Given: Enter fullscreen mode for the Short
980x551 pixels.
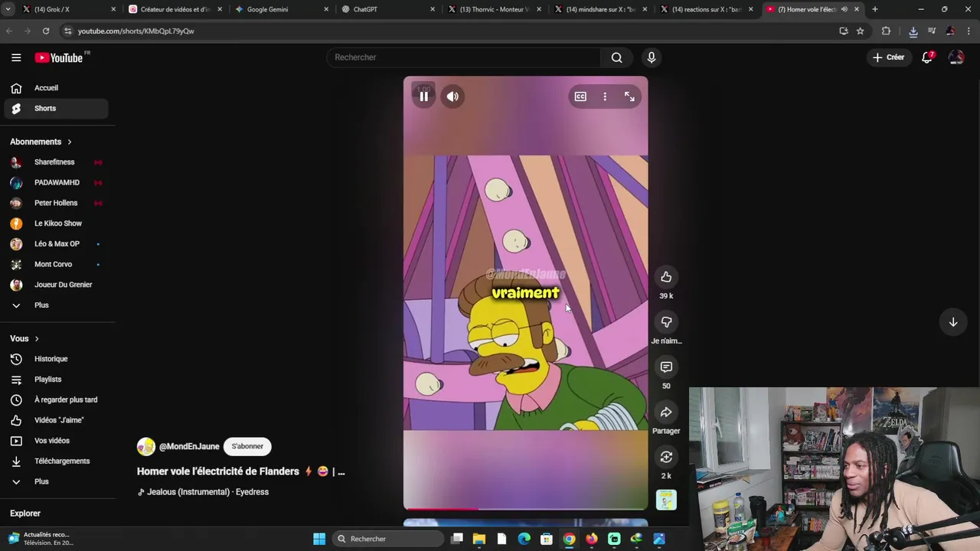Looking at the screenshot, I should pyautogui.click(x=629, y=96).
